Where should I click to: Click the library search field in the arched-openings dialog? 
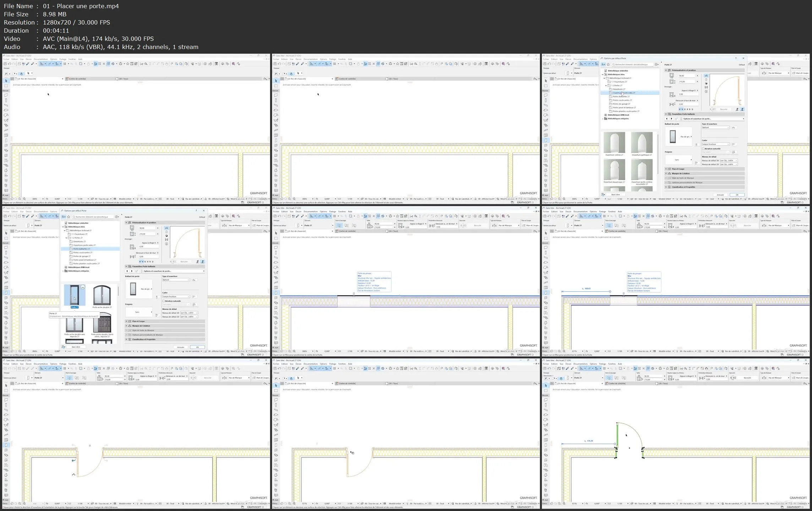(633, 65)
